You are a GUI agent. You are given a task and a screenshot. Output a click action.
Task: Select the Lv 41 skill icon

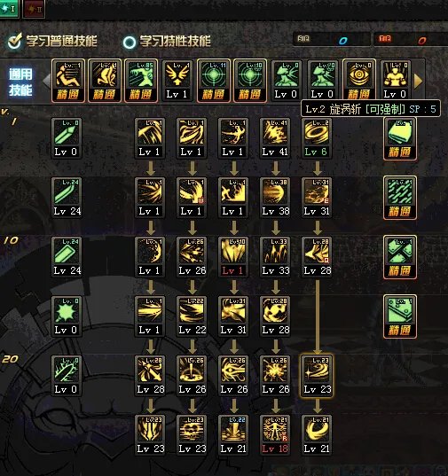[275, 138]
